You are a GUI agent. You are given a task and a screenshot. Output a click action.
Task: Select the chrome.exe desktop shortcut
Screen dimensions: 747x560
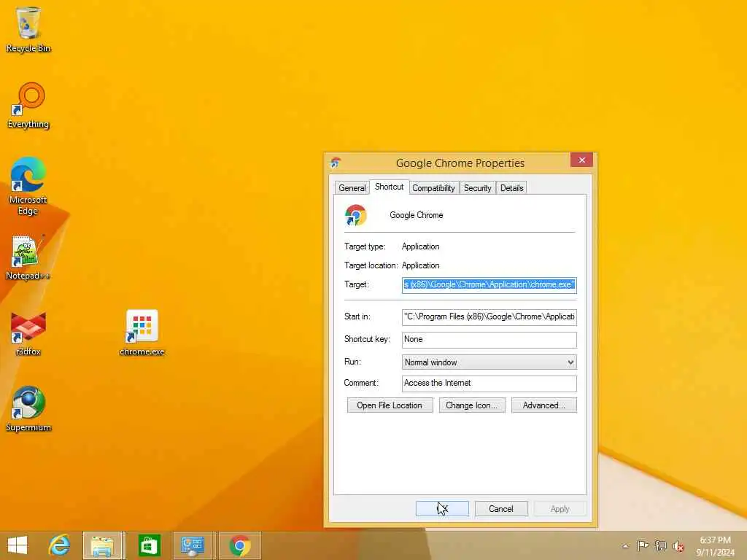(x=142, y=332)
